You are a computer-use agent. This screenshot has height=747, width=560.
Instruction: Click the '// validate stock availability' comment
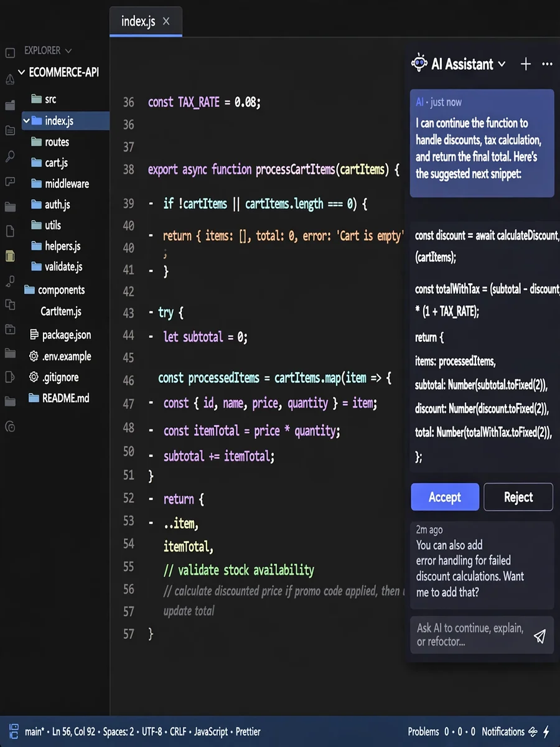pos(239,570)
